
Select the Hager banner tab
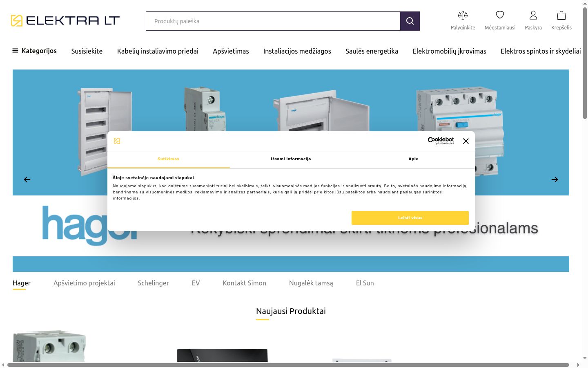coord(22,283)
